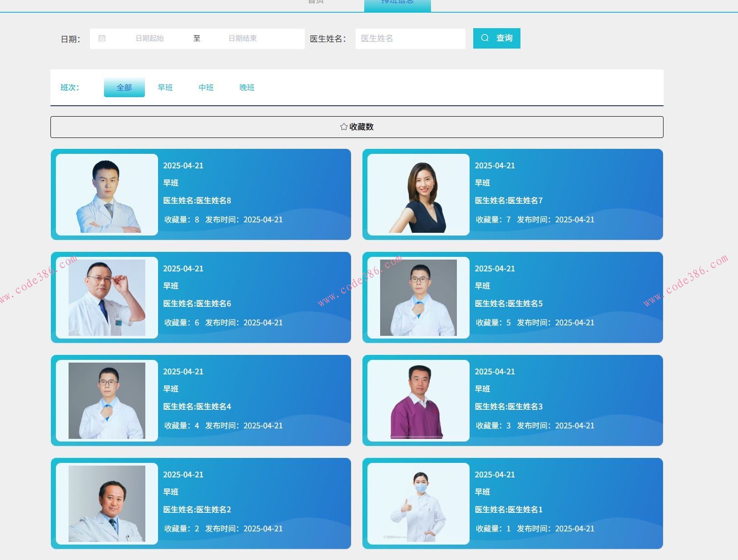Select the 收藏量: 5 count

[x=493, y=323]
